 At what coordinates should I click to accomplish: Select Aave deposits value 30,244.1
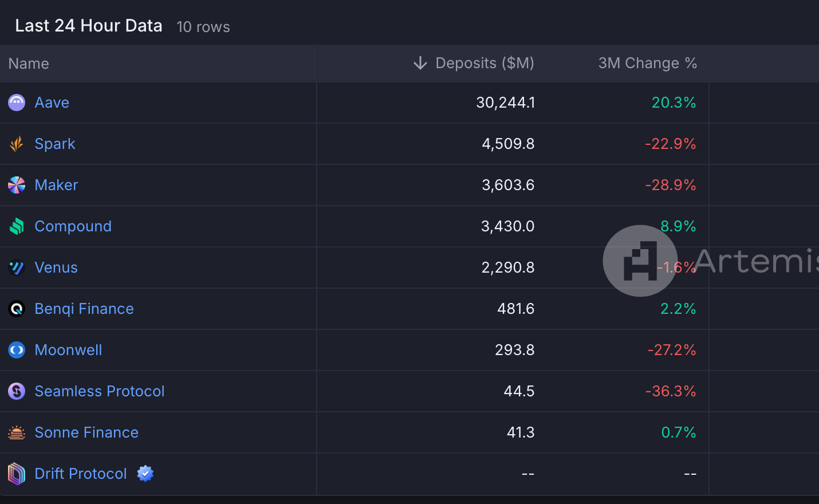506,103
